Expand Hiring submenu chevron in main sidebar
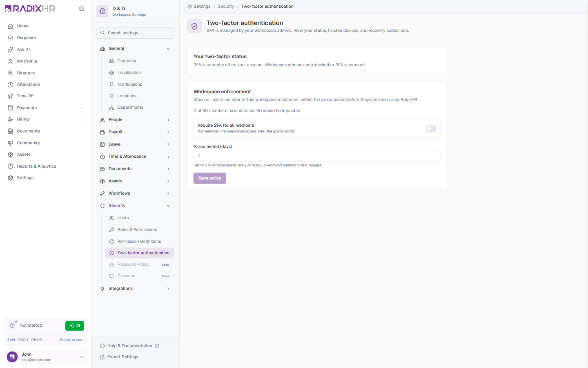 pos(82,119)
